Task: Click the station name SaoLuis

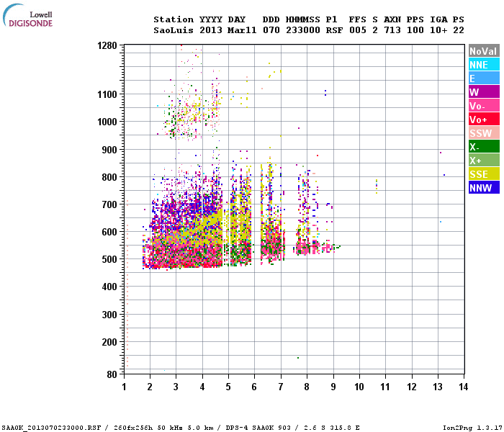Action: click(174, 30)
